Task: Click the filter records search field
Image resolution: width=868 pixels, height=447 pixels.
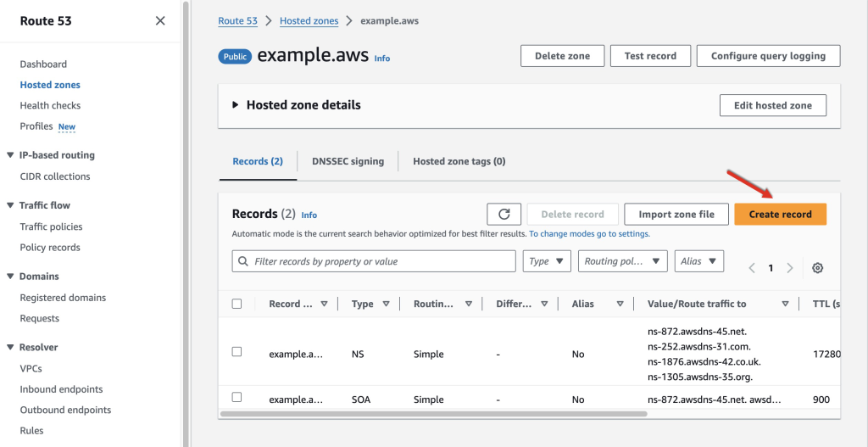Action: [374, 261]
